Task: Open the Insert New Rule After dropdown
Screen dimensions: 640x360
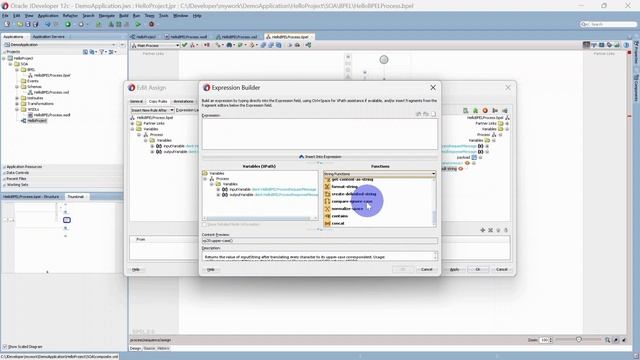Action: click(x=172, y=110)
